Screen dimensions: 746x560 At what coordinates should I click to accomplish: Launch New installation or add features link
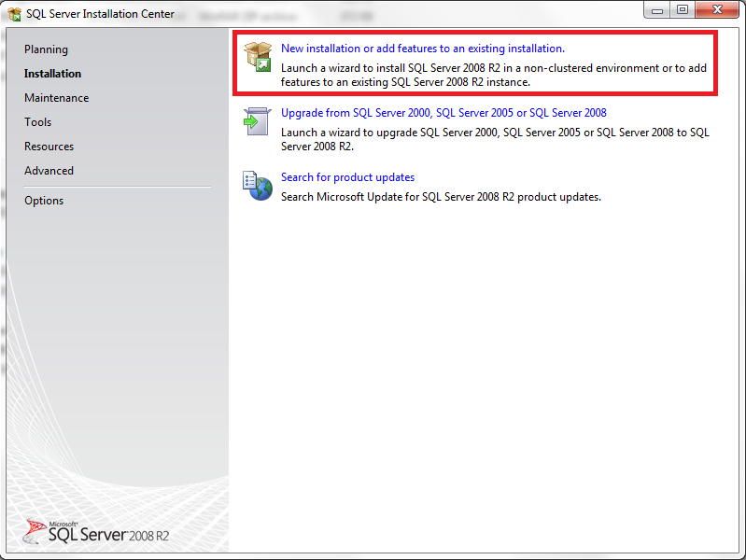pos(423,49)
